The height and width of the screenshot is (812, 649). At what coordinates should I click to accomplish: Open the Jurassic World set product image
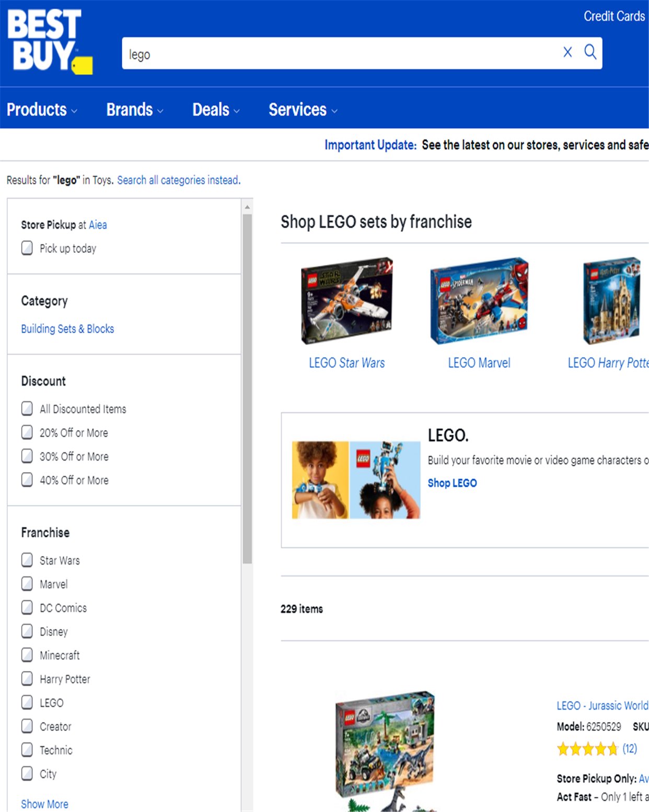point(386,751)
